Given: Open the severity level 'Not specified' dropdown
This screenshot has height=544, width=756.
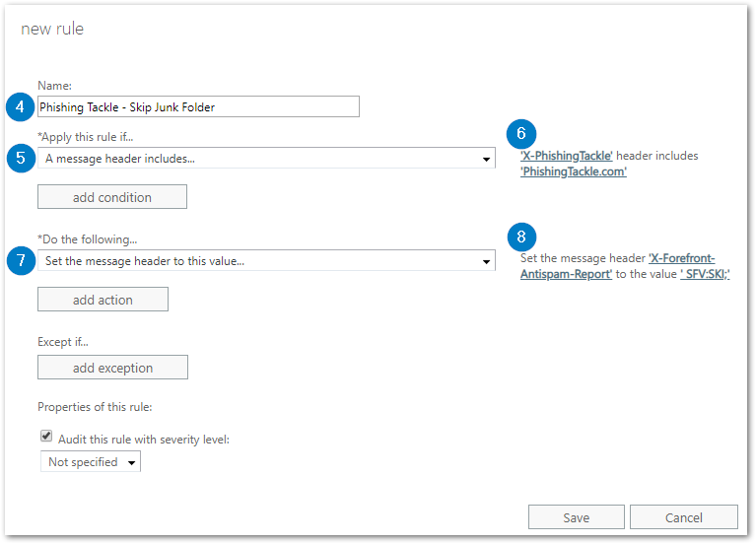Looking at the screenshot, I should point(91,461).
